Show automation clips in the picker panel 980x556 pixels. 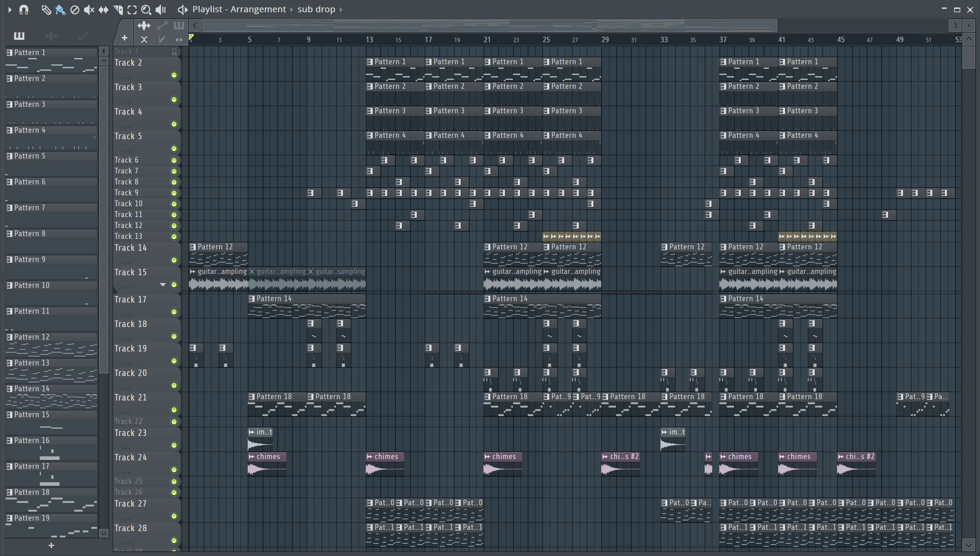tap(83, 36)
